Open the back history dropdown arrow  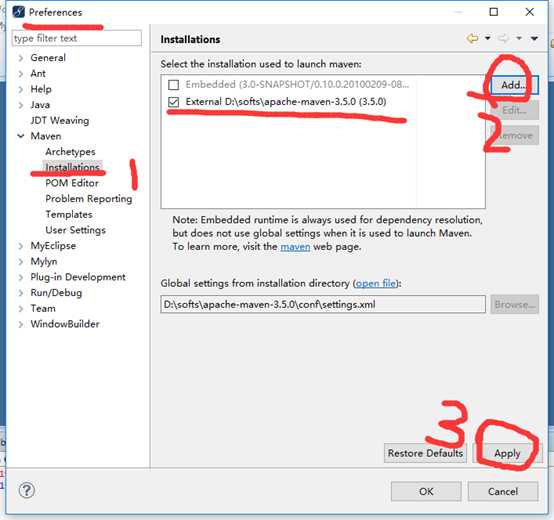coord(488,38)
